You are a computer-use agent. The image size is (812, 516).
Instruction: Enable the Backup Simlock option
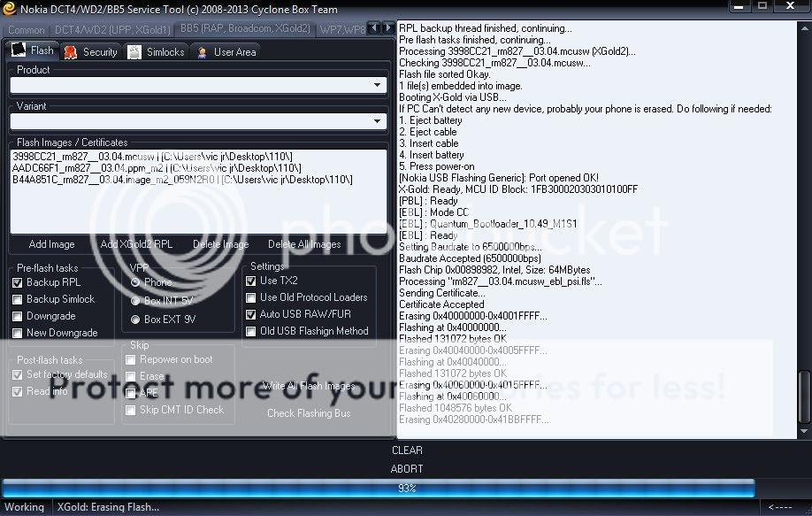click(18, 299)
